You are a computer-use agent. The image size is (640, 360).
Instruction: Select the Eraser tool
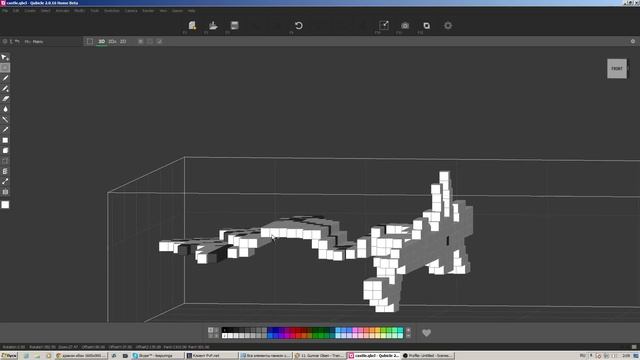pyautogui.click(x=5, y=99)
